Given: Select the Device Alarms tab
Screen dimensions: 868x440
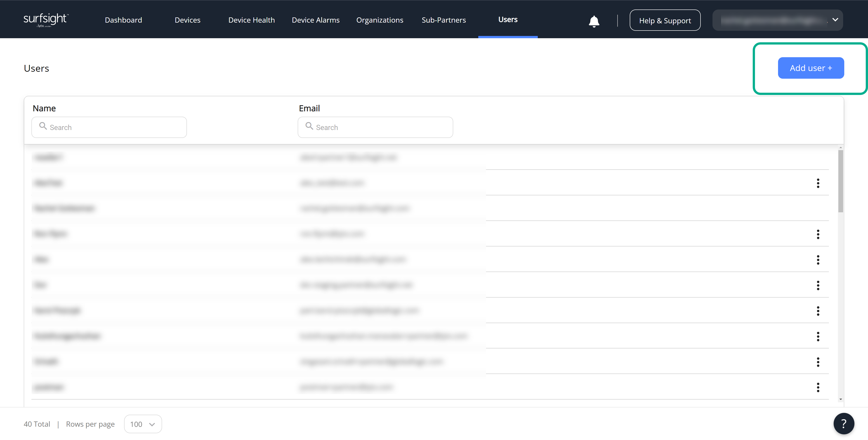Looking at the screenshot, I should [315, 20].
